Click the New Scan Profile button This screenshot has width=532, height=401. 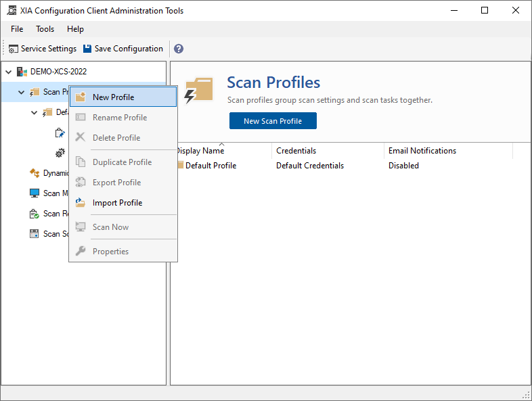pyautogui.click(x=273, y=121)
